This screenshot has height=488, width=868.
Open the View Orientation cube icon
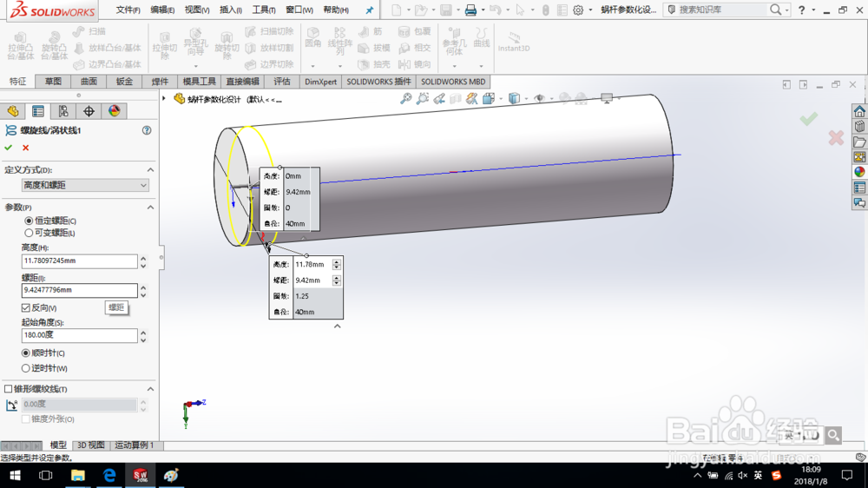(488, 99)
